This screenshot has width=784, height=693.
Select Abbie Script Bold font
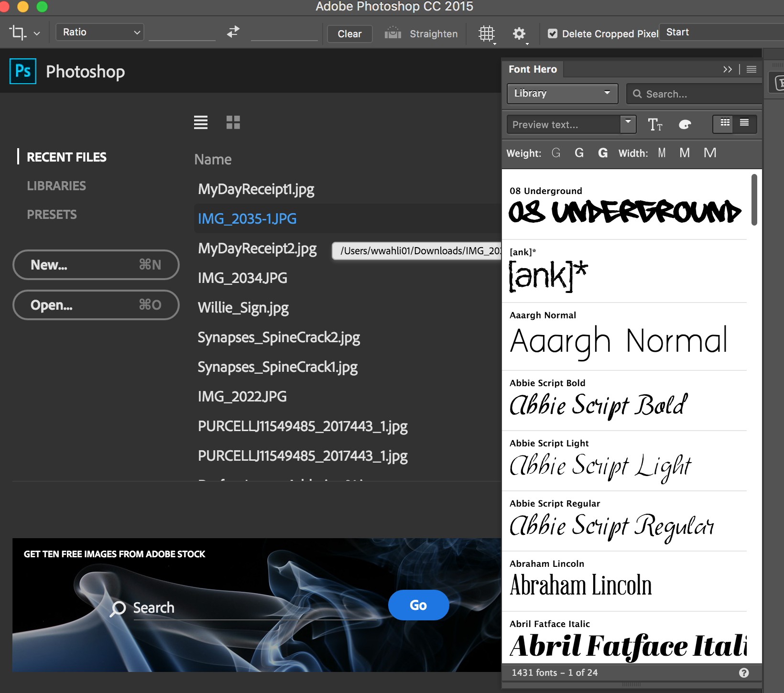click(624, 401)
